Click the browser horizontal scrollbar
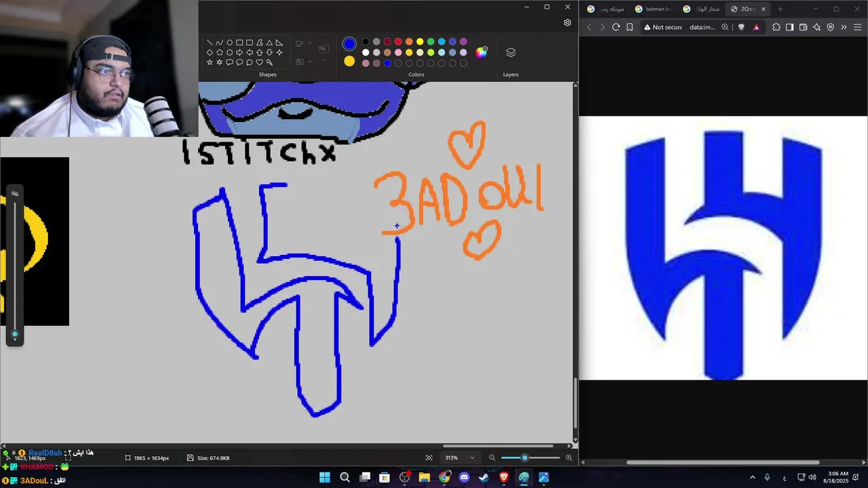Image resolution: width=868 pixels, height=488 pixels. coord(723,463)
